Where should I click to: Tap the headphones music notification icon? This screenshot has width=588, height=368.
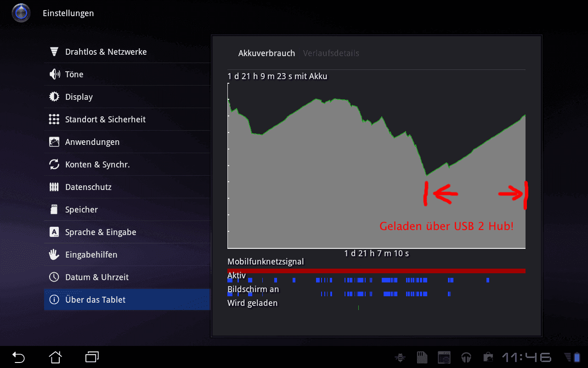tap(467, 357)
